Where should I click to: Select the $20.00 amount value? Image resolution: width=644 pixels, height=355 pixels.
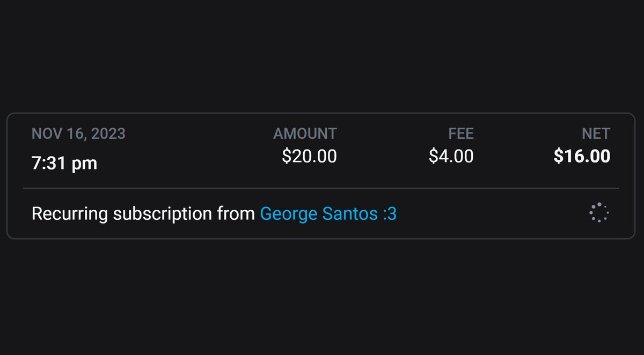coord(310,156)
